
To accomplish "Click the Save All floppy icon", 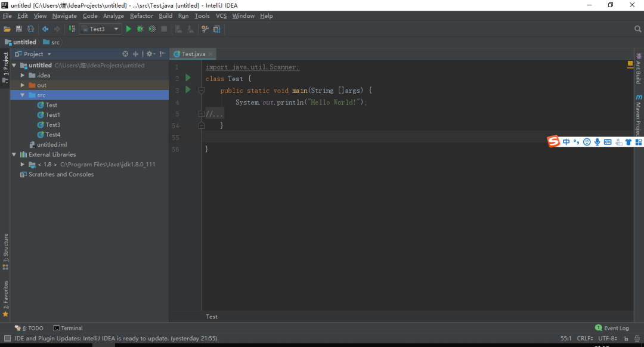I will [x=18, y=29].
